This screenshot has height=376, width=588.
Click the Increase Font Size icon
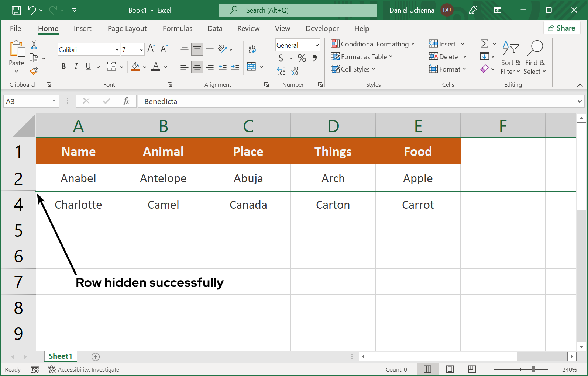click(151, 48)
